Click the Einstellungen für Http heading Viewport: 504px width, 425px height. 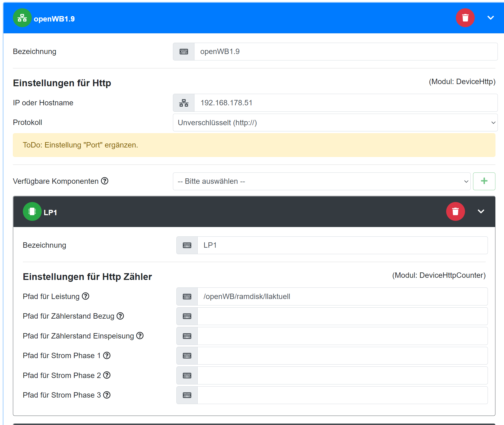point(62,83)
